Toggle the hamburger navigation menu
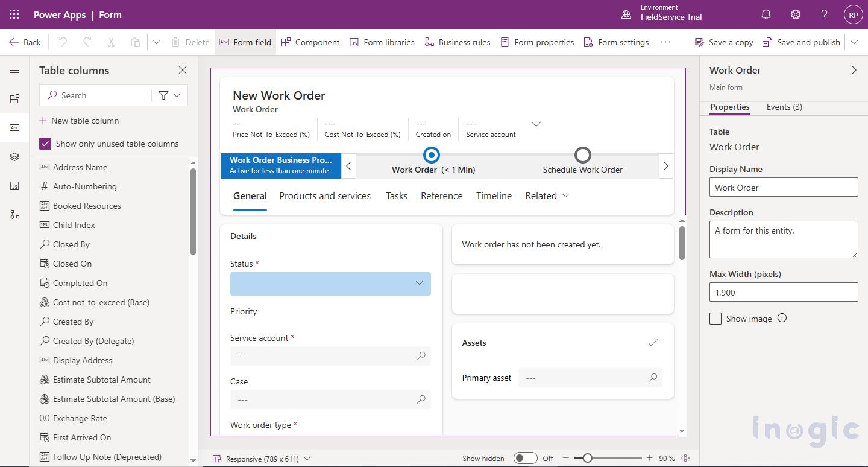This screenshot has width=868, height=467. (14, 71)
